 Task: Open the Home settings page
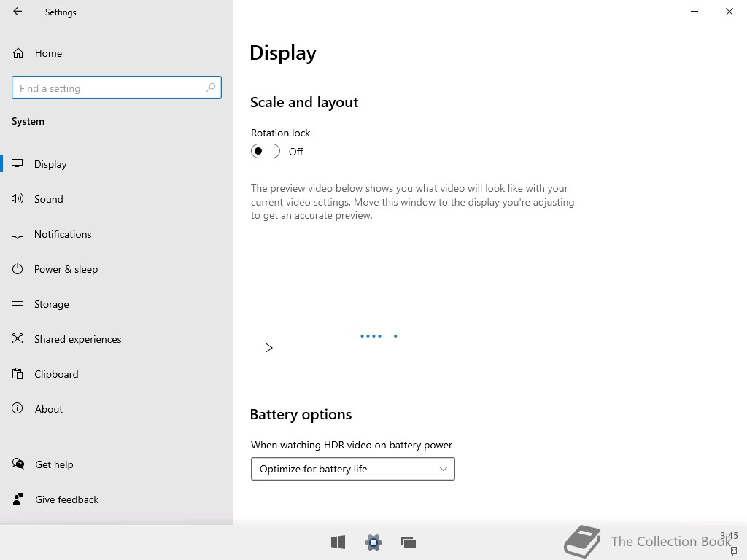[x=117, y=53]
